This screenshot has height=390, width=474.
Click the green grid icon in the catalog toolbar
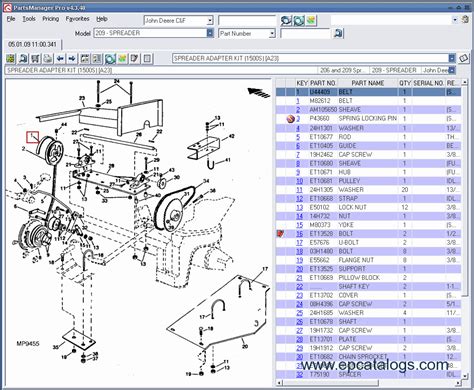[x=11, y=59]
